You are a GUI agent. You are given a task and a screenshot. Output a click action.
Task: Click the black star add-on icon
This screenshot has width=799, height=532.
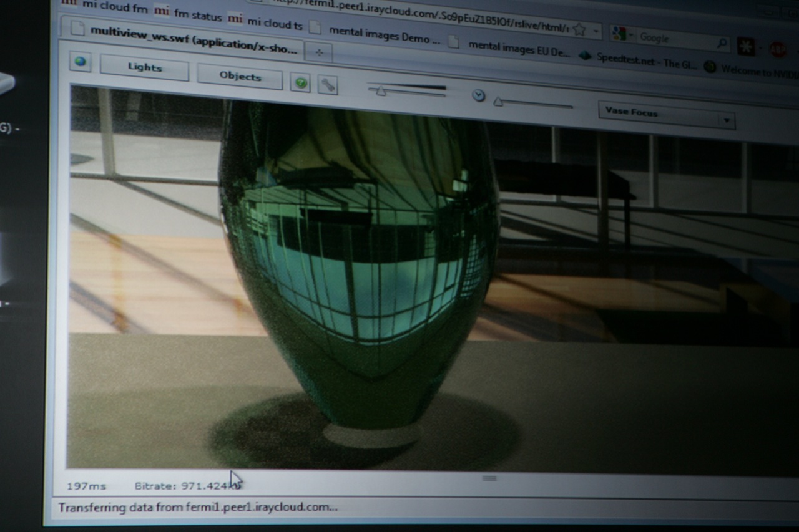[x=745, y=46]
